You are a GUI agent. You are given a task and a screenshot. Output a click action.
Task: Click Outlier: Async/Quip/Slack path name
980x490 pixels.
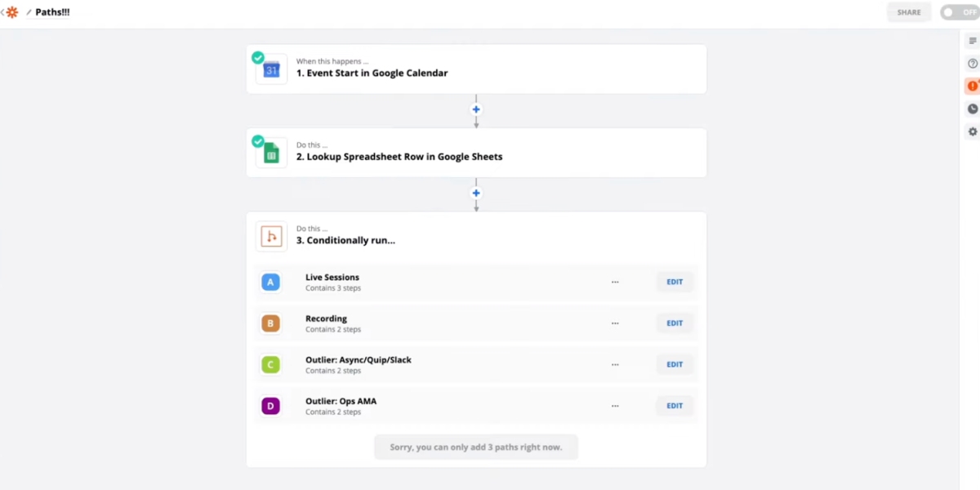[x=359, y=360]
